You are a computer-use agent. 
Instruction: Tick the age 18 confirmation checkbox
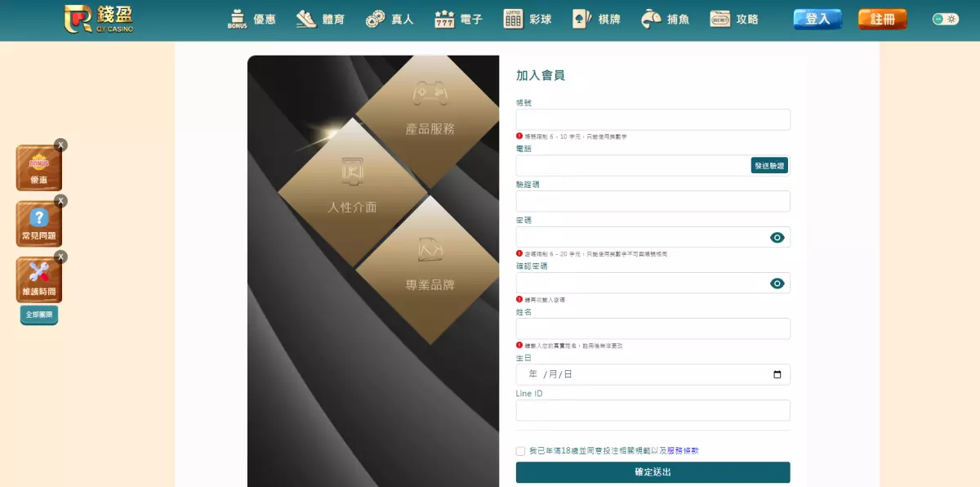click(x=520, y=450)
